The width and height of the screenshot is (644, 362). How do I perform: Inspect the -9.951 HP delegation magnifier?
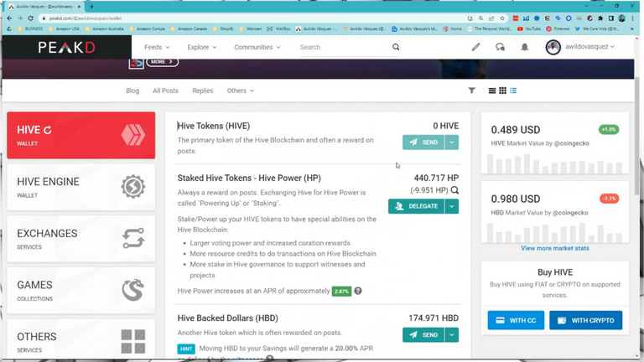pyautogui.click(x=454, y=190)
